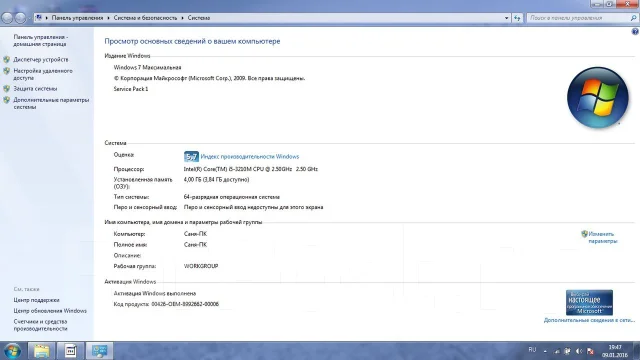Click the search magnifier icon
The width and height of the screenshot is (640, 360).
(633, 18)
